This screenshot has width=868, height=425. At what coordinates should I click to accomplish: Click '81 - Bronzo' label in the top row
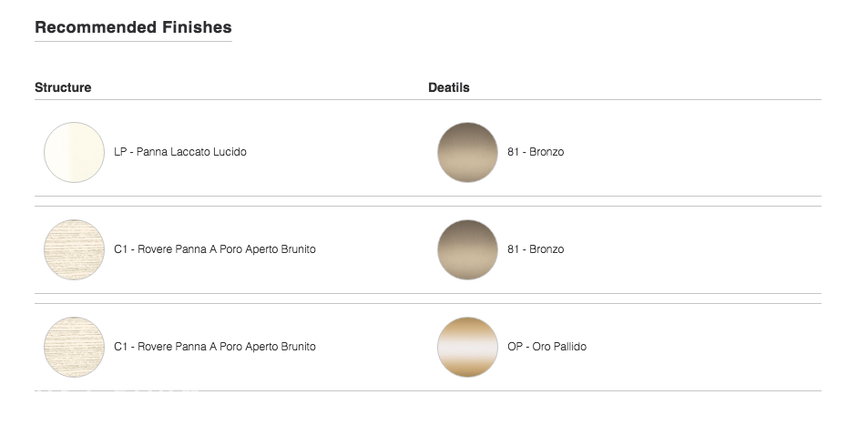pos(536,152)
